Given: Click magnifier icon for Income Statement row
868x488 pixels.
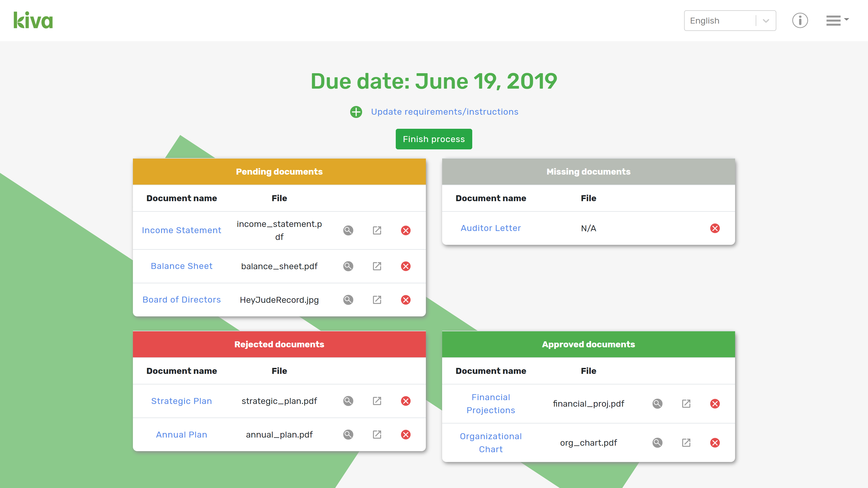Looking at the screenshot, I should pos(348,230).
